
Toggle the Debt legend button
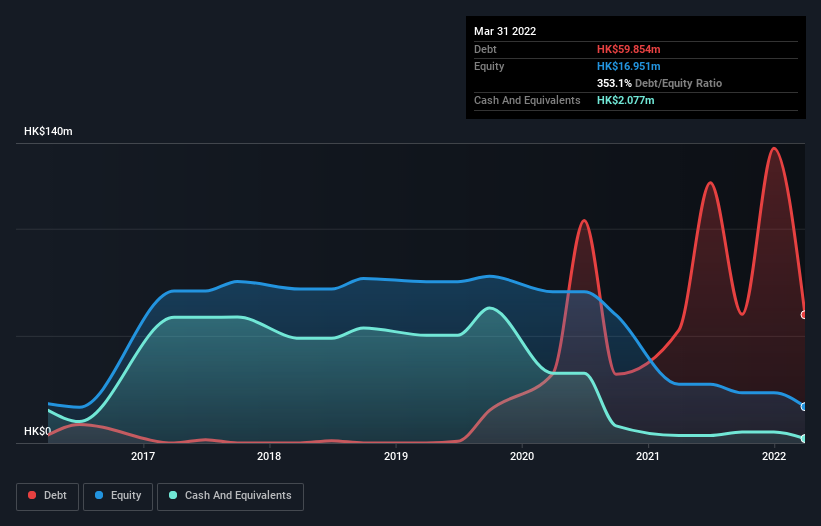point(48,497)
